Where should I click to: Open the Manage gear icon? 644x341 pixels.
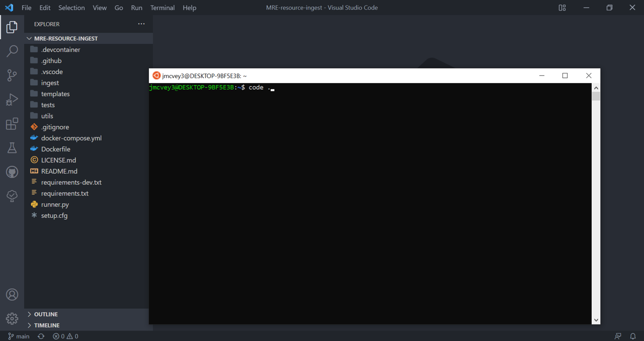(x=12, y=318)
